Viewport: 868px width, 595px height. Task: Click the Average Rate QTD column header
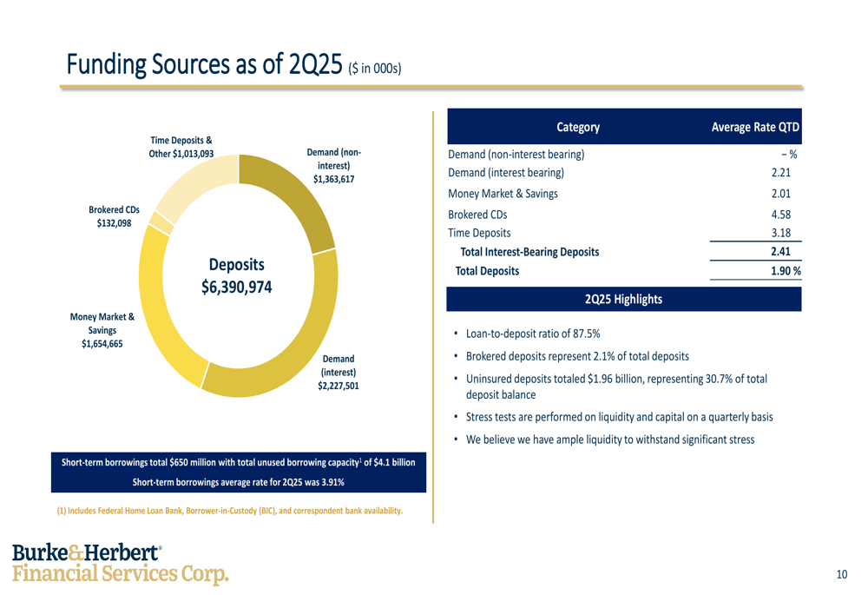click(755, 127)
